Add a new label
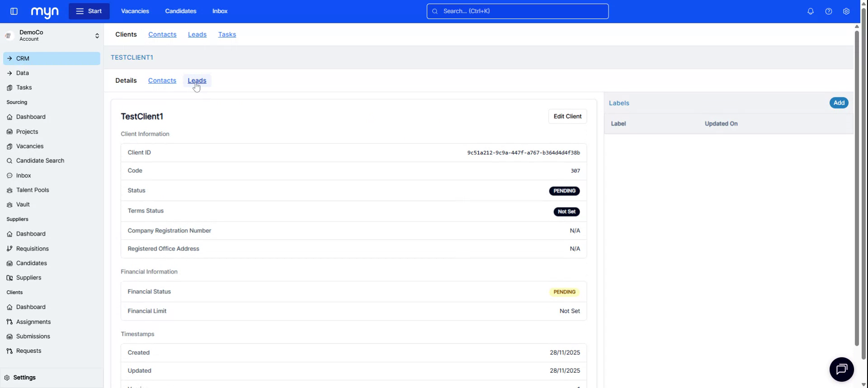Viewport: 868px width, 388px height. click(839, 103)
